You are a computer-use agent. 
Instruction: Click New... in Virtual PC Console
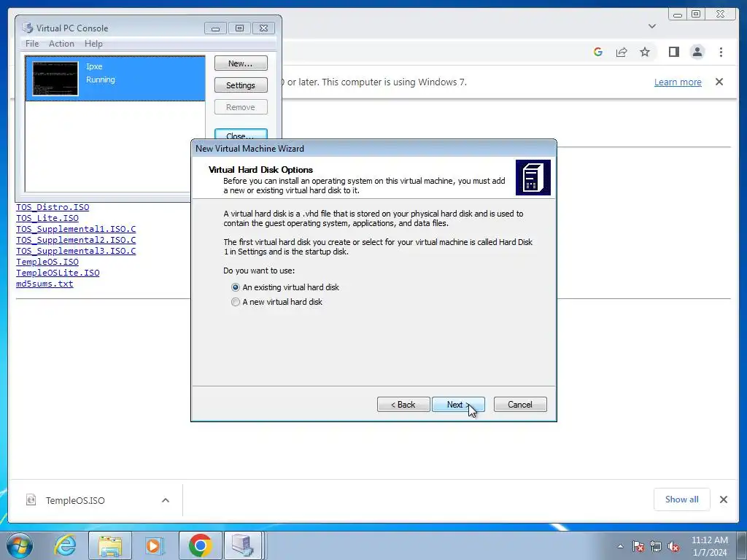[241, 63]
